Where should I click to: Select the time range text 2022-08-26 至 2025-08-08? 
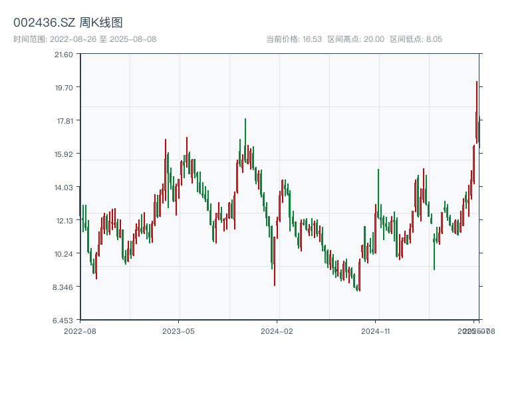pos(103,39)
